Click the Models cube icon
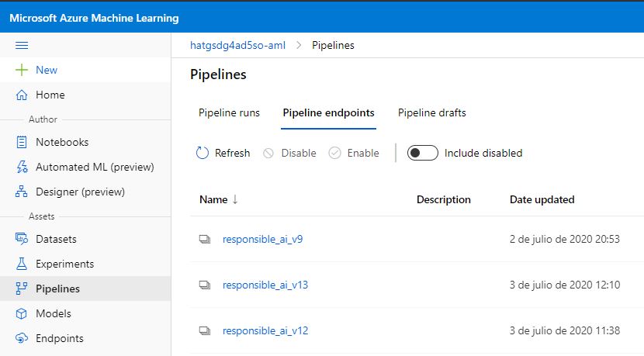Viewport: 644px width, 356px height. coord(22,313)
